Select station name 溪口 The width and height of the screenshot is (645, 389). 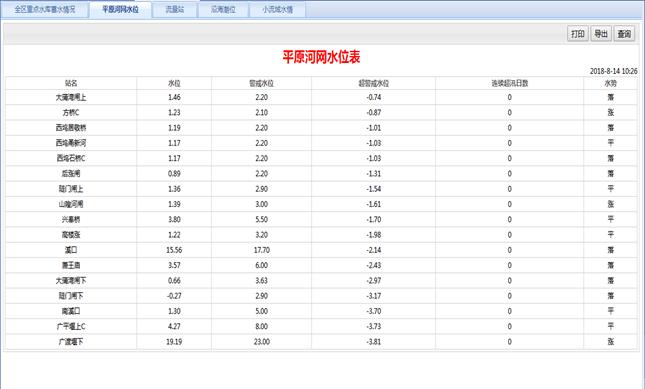(x=71, y=250)
